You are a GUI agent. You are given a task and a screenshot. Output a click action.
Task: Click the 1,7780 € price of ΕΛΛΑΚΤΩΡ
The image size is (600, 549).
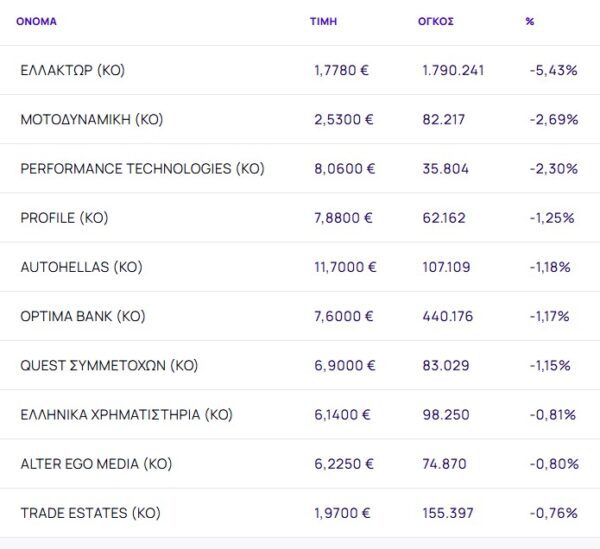click(x=342, y=70)
